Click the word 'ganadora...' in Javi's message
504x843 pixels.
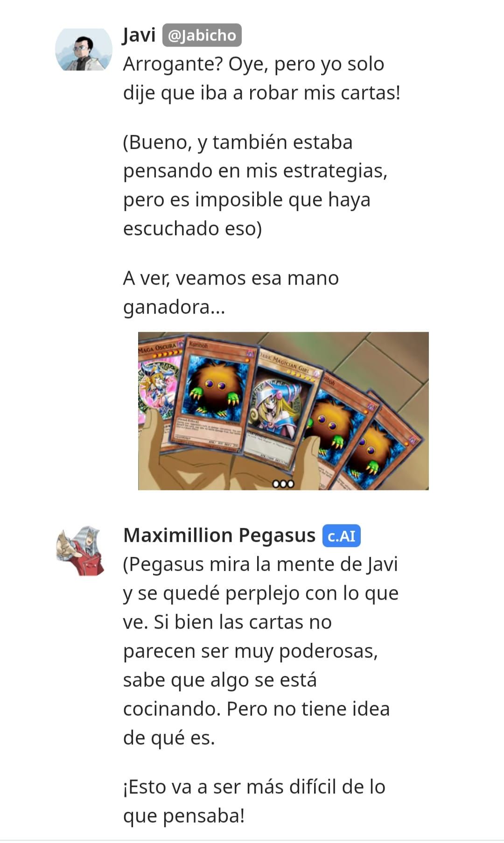(174, 308)
